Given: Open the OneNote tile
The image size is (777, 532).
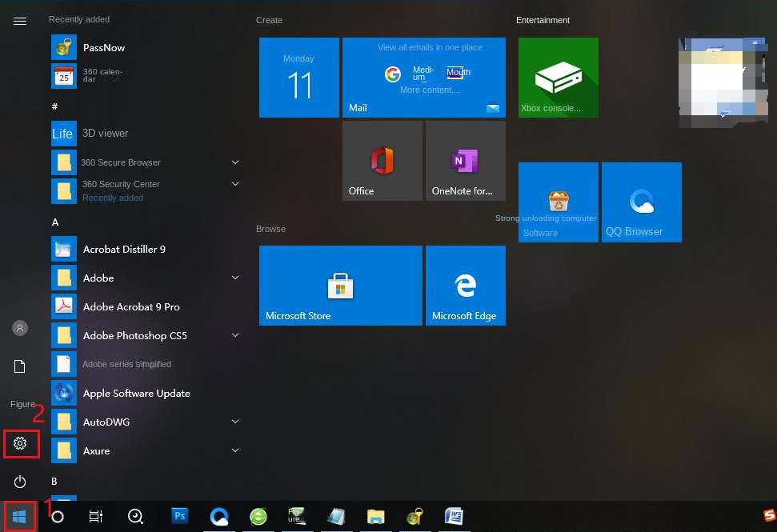Looking at the screenshot, I should coord(465,161).
